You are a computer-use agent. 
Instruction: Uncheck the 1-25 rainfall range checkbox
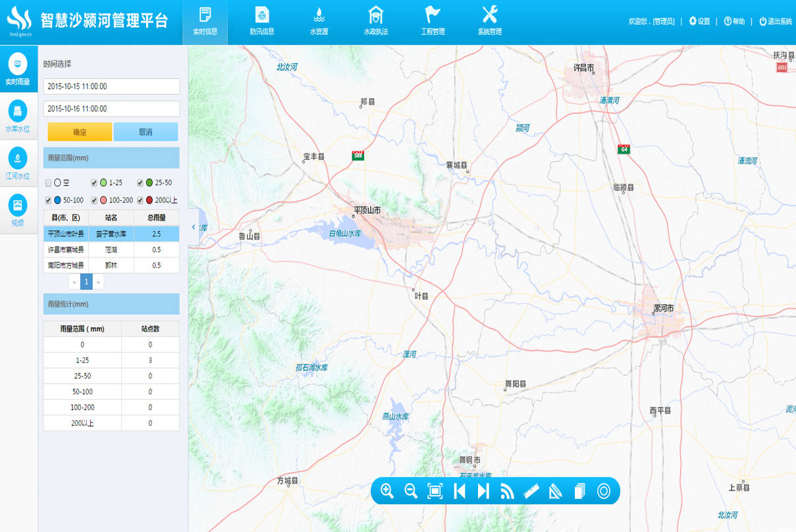[94, 183]
